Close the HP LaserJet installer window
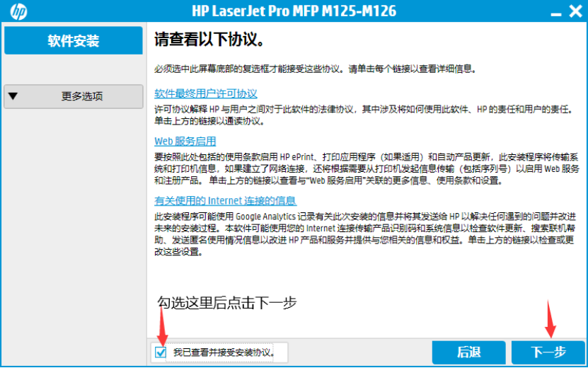The width and height of the screenshot is (588, 368). click(575, 11)
